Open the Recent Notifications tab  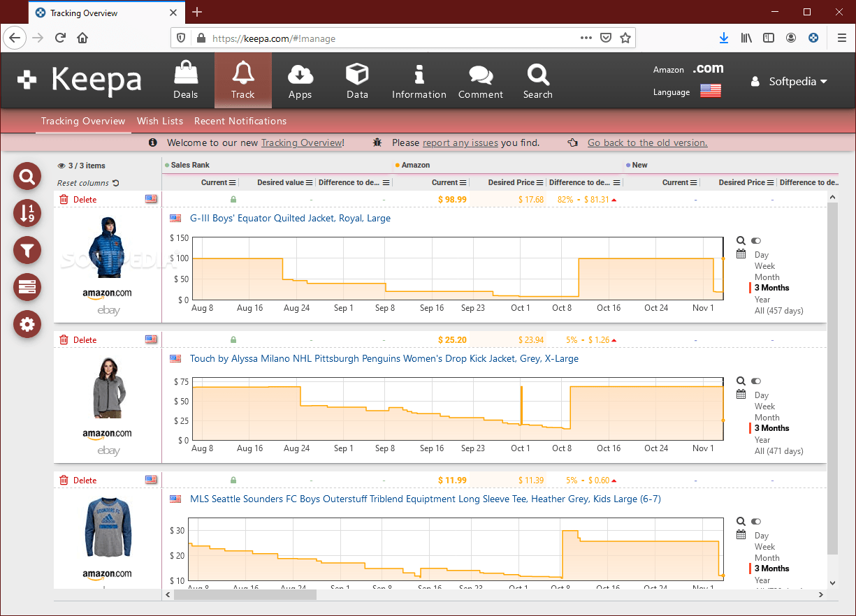coord(240,121)
